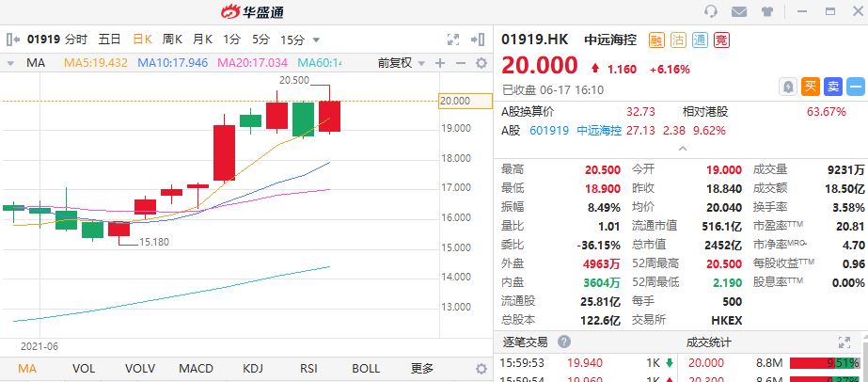
Task: Select 15分 chart tab
Action: click(292, 40)
